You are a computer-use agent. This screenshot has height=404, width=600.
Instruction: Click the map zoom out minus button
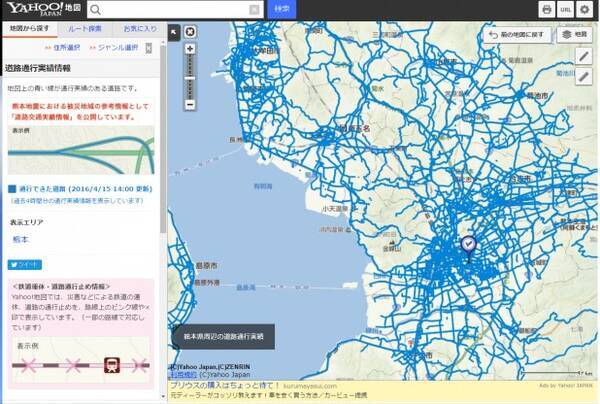point(190,104)
